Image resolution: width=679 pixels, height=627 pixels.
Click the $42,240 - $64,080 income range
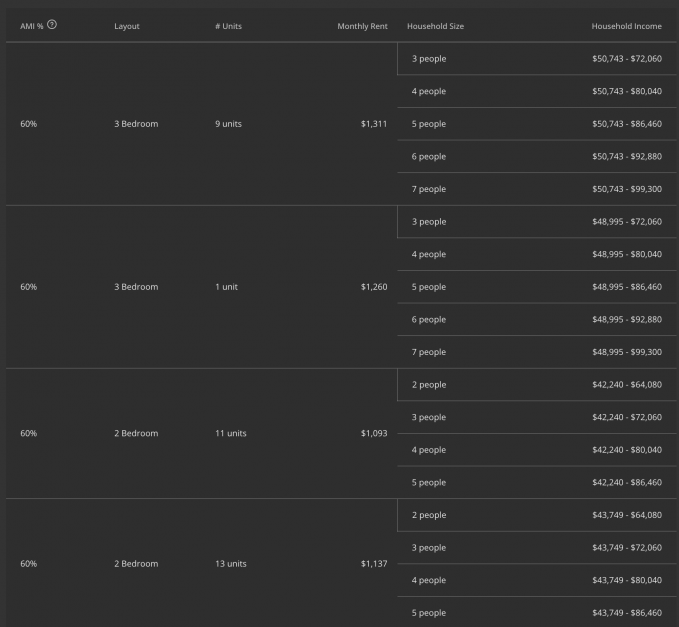[626, 385]
